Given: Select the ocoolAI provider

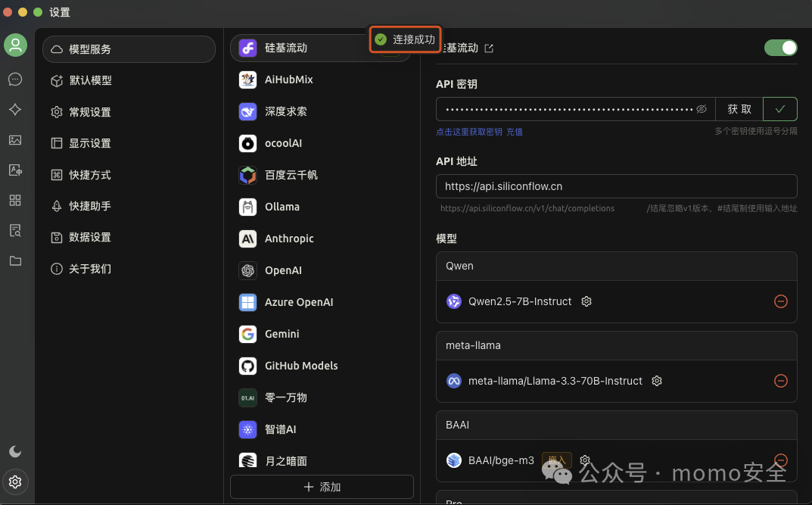Looking at the screenshot, I should click(x=322, y=143).
